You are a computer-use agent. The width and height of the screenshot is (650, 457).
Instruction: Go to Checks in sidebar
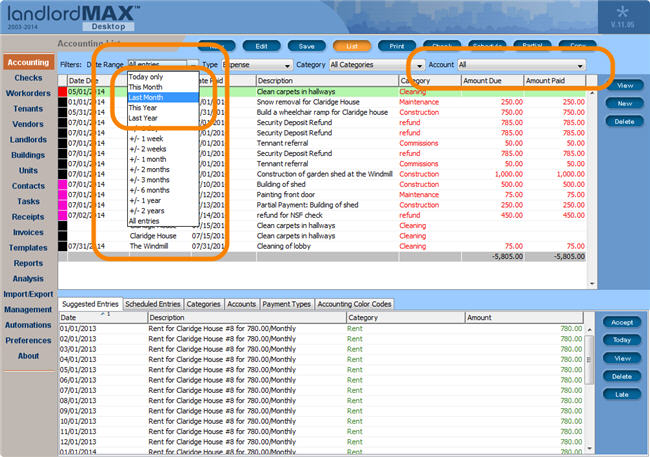point(28,78)
